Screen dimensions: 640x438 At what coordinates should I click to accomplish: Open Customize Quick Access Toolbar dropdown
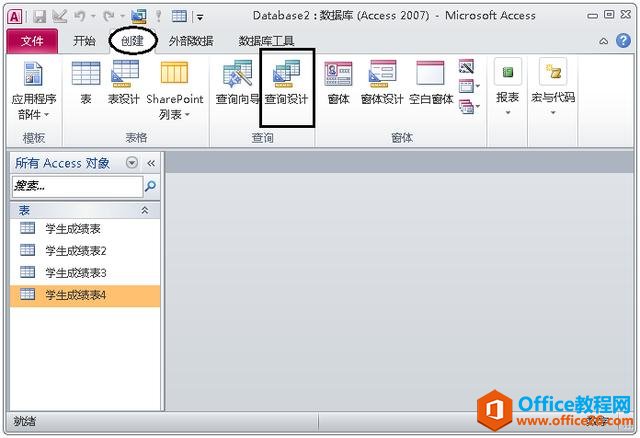point(200,17)
